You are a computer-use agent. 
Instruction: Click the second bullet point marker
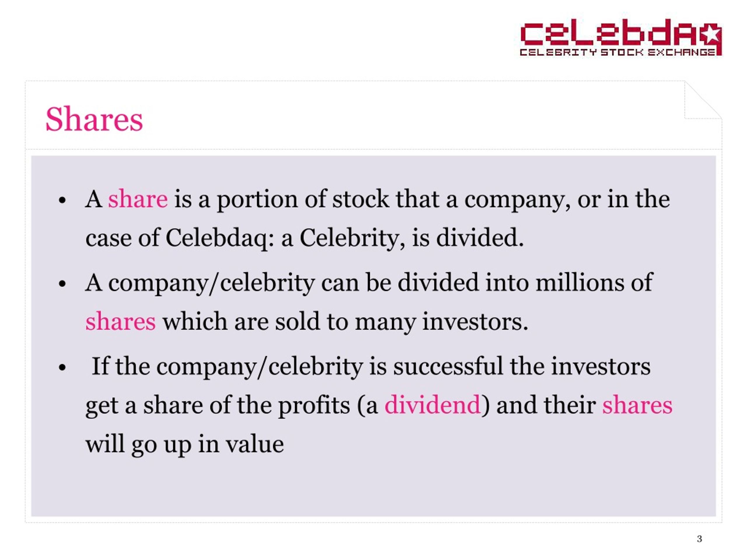[x=62, y=284]
